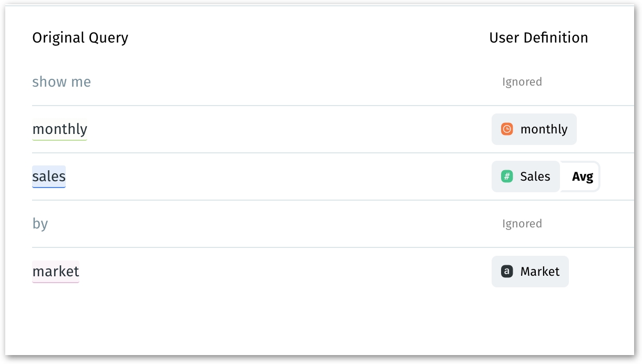Select the Sales measure chip label

pos(535,176)
